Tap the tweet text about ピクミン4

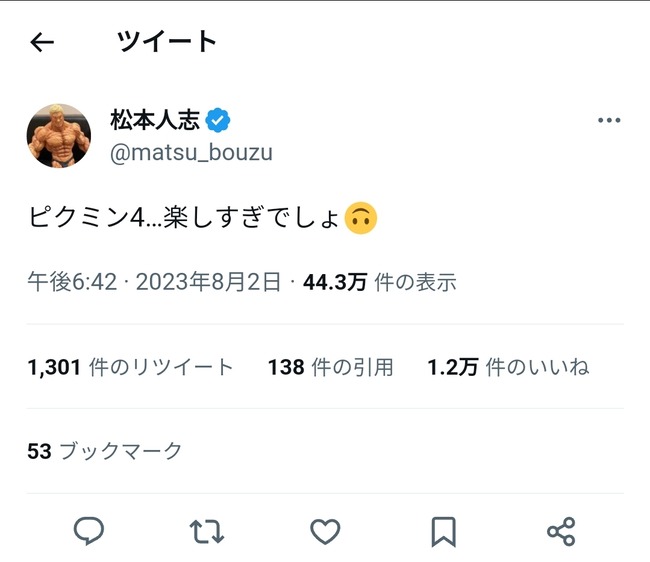[185, 217]
